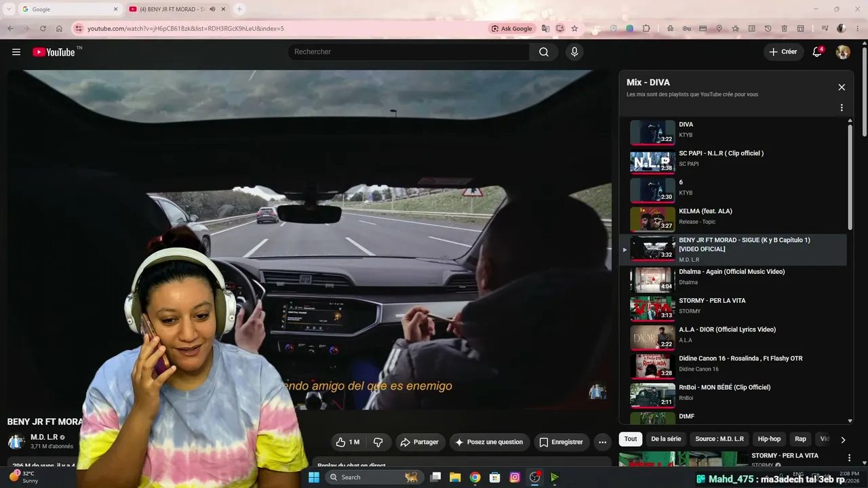Close the BENY JR FT MORAD tab
Image resolution: width=868 pixels, height=488 pixels.
(223, 9)
